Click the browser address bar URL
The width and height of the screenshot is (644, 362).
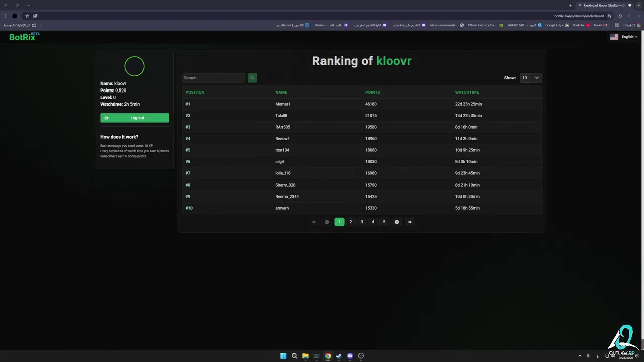coord(579,16)
